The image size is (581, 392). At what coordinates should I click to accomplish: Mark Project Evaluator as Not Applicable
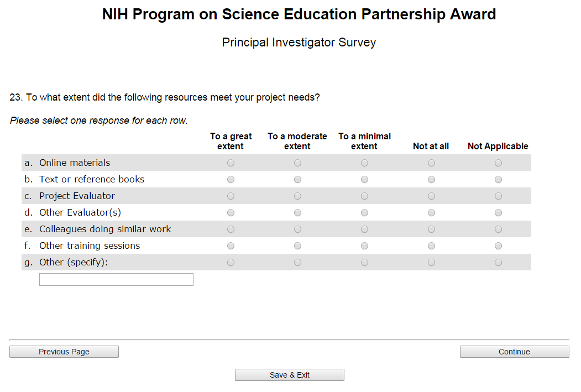tap(498, 196)
